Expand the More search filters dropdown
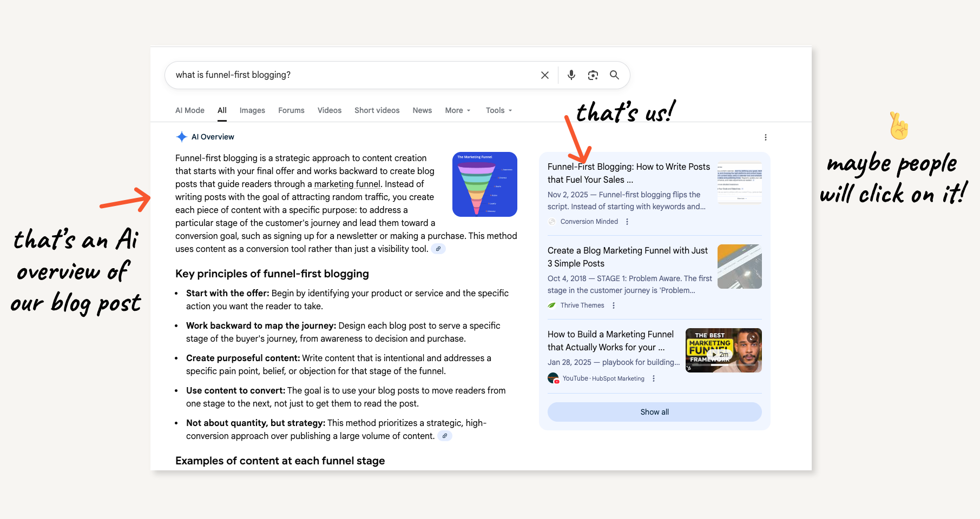Screen dimensions: 980x519 [x=458, y=110]
